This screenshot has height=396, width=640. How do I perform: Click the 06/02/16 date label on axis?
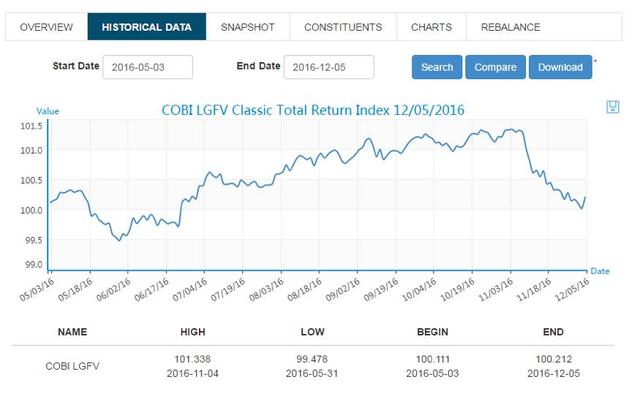[x=113, y=289]
